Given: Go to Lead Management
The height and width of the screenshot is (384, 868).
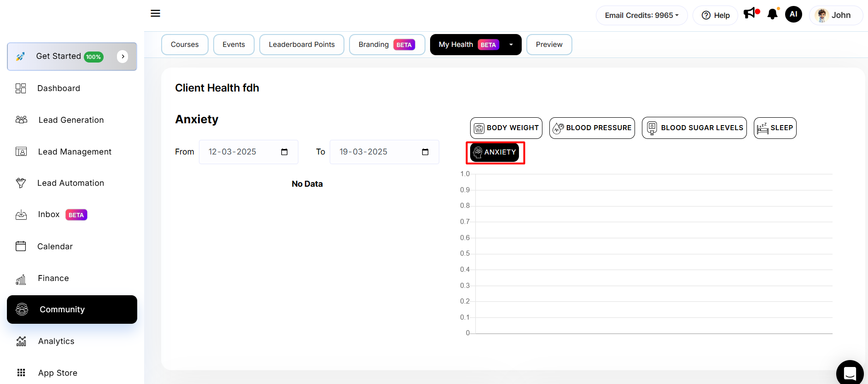Looking at the screenshot, I should 75,152.
